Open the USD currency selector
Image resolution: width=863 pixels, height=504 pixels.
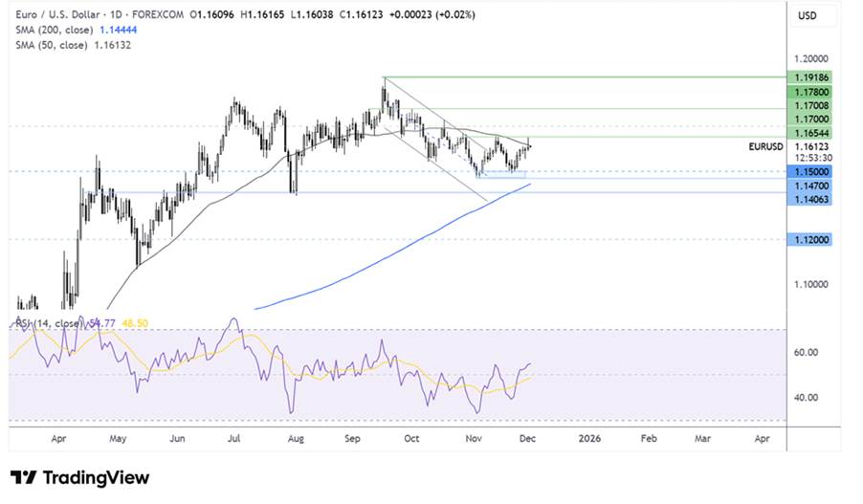(807, 16)
